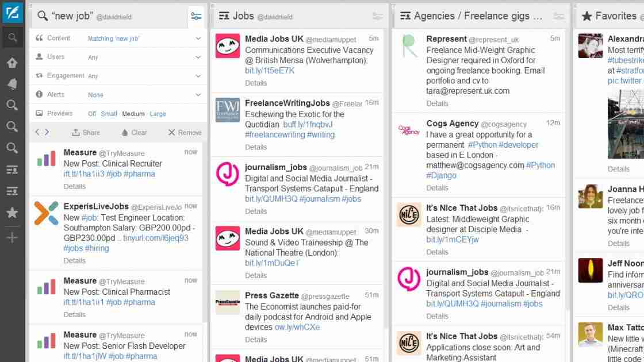Screen dimensions: 644x362
Task: Open the bit.ly/1mCEYjw link
Action: pos(453,240)
